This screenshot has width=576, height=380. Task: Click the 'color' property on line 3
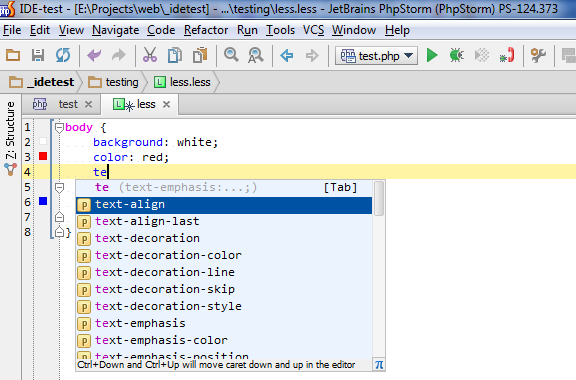110,157
